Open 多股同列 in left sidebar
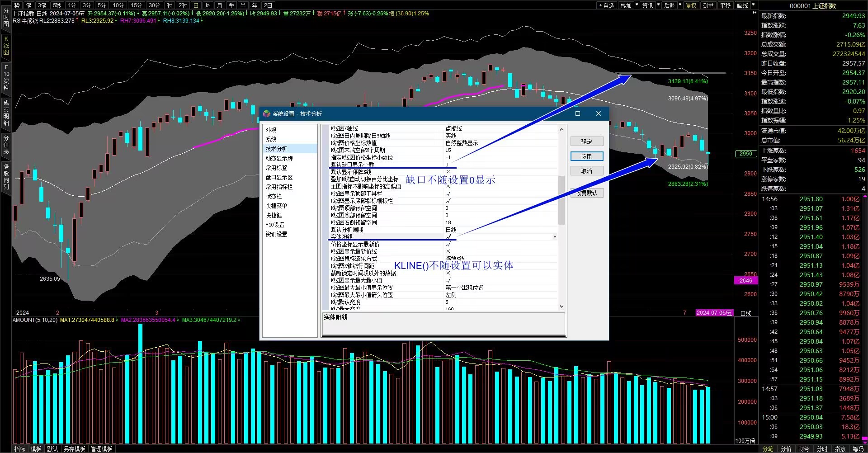The height and width of the screenshot is (453, 868). 6,177
